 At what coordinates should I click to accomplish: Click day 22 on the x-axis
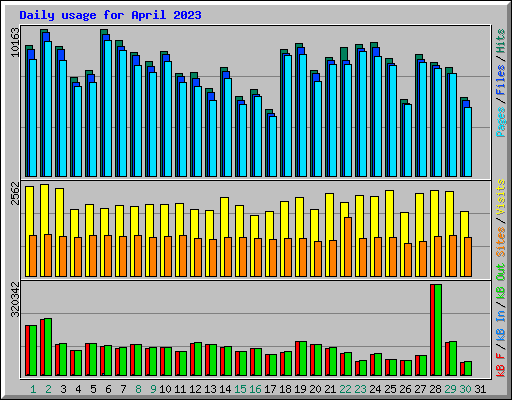point(345,389)
